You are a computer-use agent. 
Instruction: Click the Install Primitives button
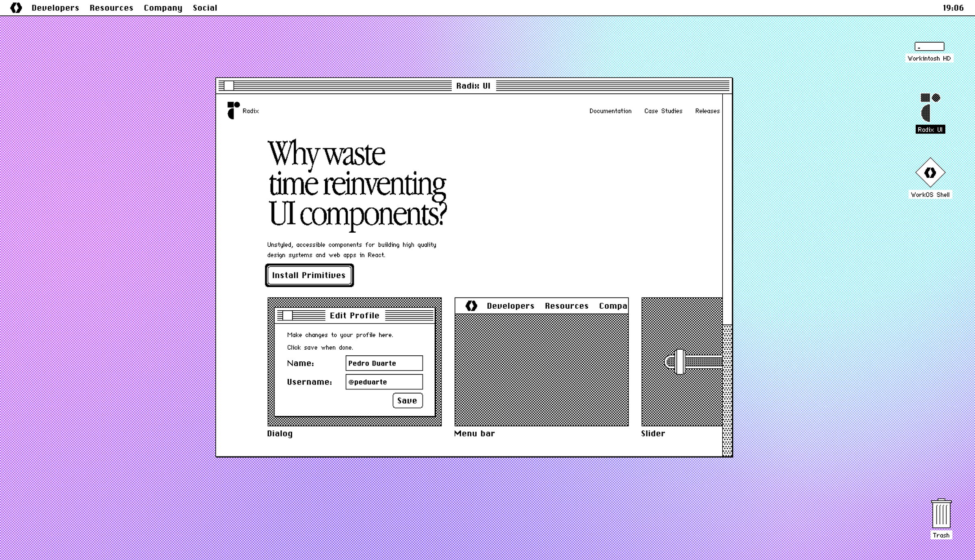pyautogui.click(x=309, y=275)
